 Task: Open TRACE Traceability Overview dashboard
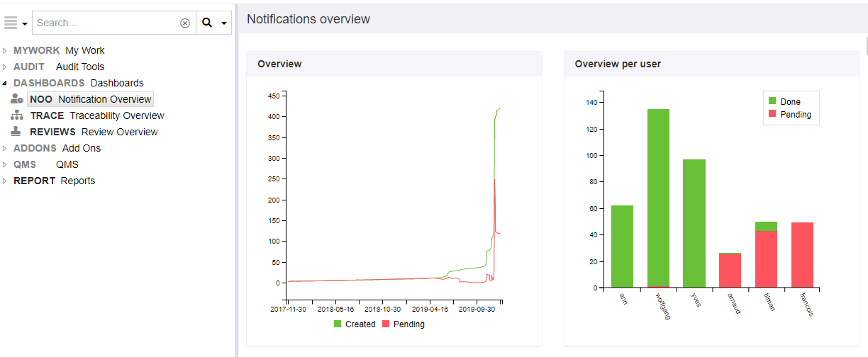click(x=97, y=115)
